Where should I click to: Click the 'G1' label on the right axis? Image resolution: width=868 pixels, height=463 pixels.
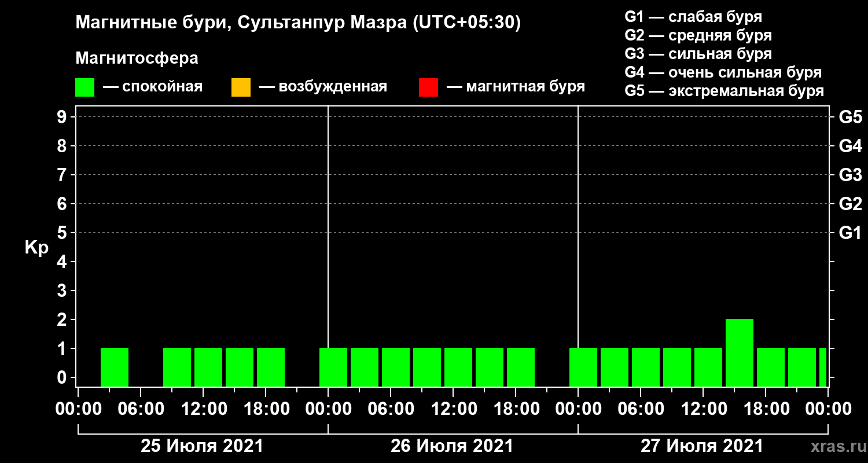click(x=851, y=233)
